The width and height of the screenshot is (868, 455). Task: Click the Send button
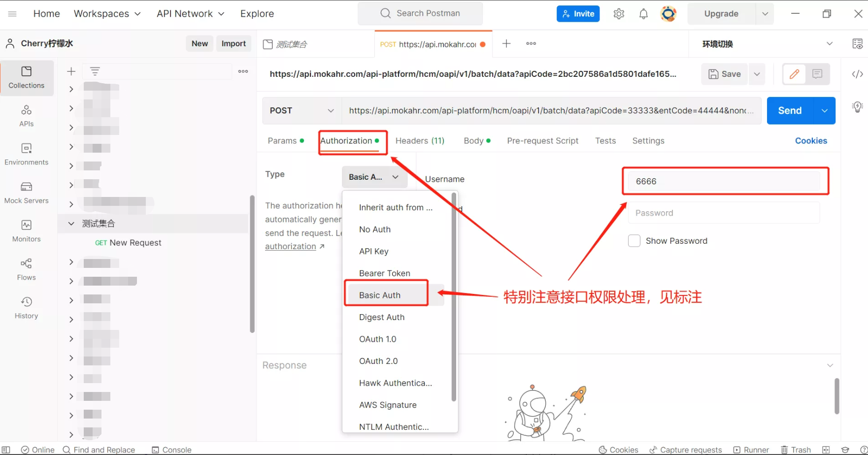pyautogui.click(x=790, y=111)
